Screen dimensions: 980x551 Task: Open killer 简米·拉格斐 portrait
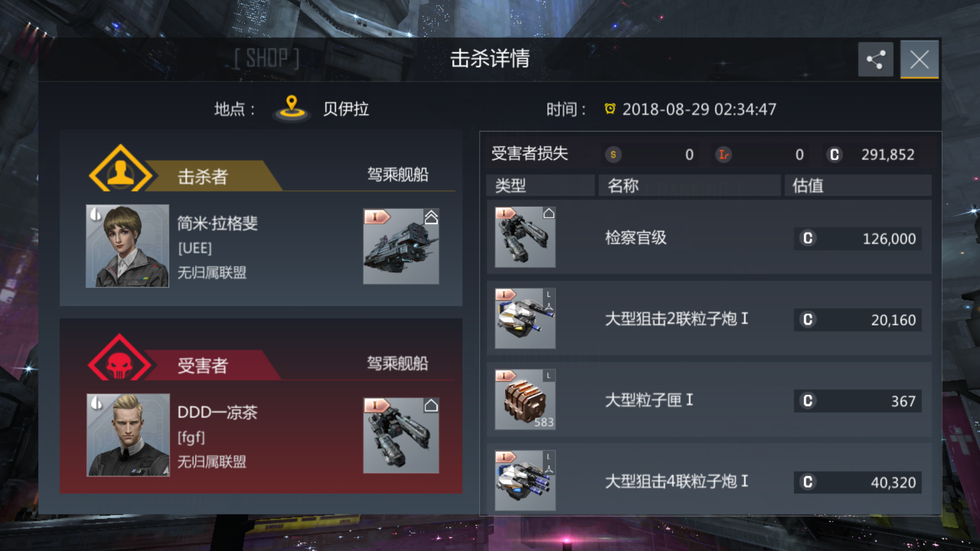pyautogui.click(x=128, y=246)
